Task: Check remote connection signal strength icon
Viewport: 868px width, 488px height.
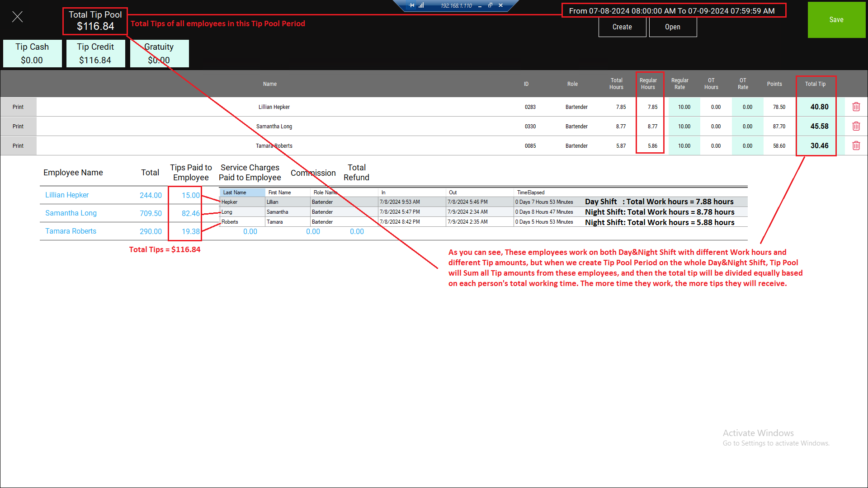Action: (421, 5)
